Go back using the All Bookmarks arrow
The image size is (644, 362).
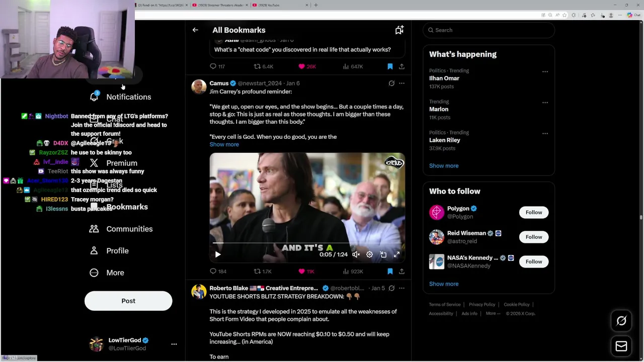[195, 30]
